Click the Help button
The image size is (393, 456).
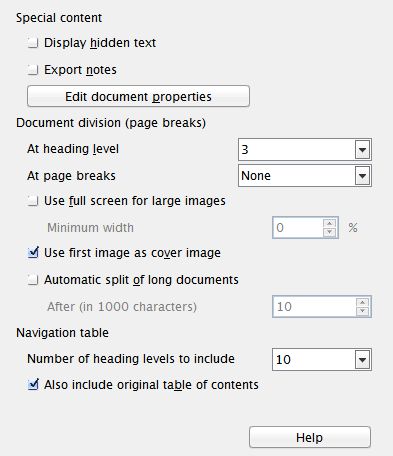click(x=310, y=437)
